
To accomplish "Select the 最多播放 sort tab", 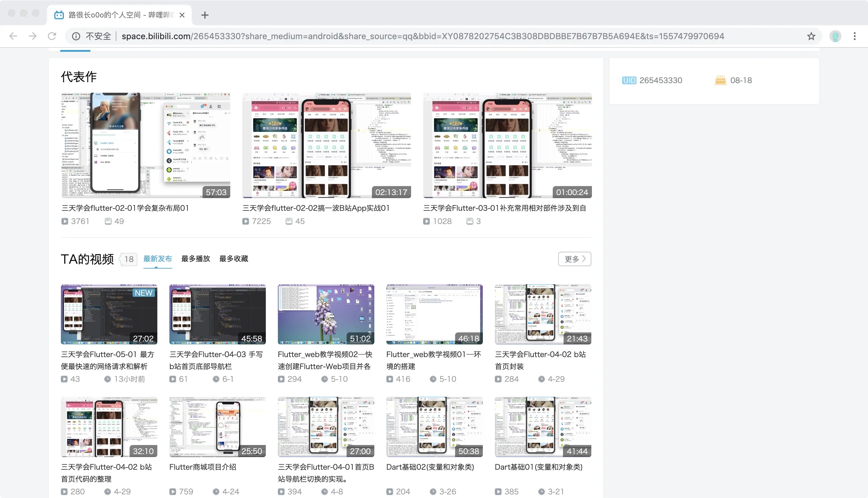I will 195,259.
